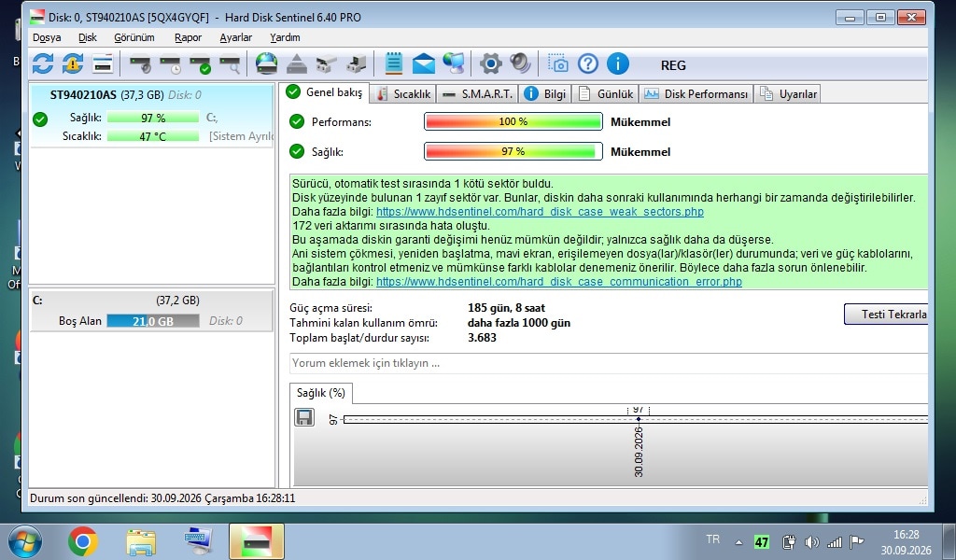The image size is (956, 560).
Task: Show hidden tray icons arrow
Action: coord(739,542)
